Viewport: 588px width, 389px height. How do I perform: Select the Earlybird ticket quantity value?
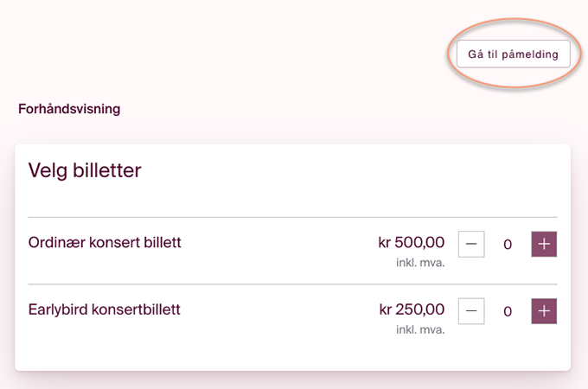(x=508, y=311)
